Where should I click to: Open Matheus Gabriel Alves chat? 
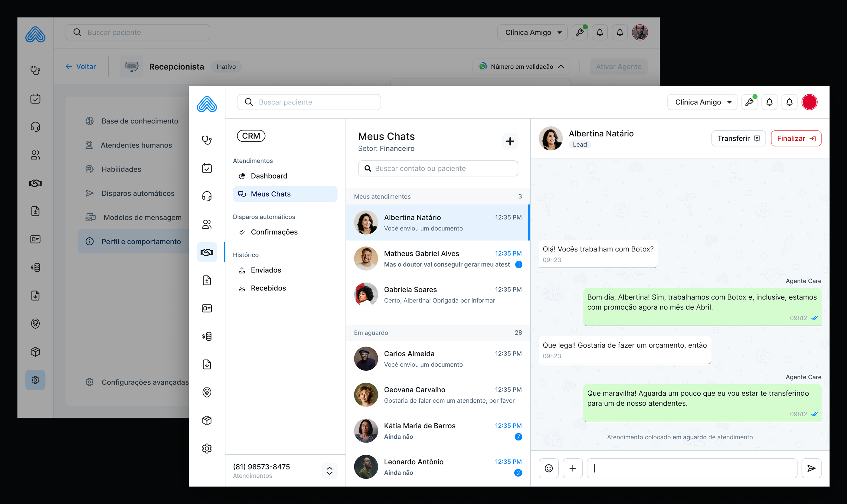pos(438,259)
